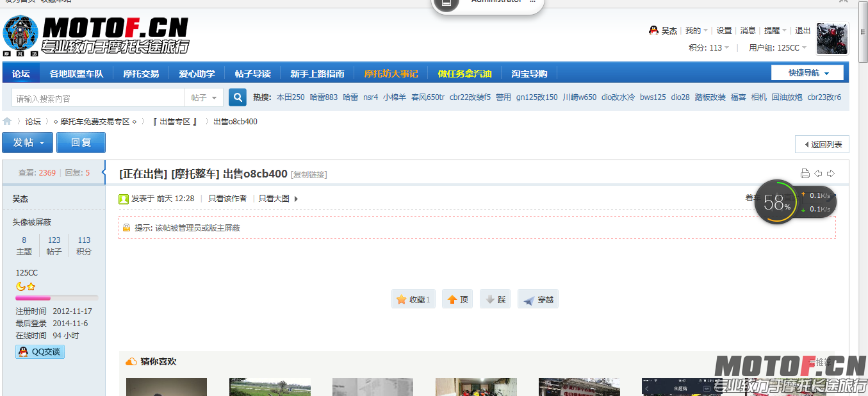Click the breadcrumb 出售专区 link
Image resolution: width=868 pixels, height=396 pixels.
click(x=175, y=121)
